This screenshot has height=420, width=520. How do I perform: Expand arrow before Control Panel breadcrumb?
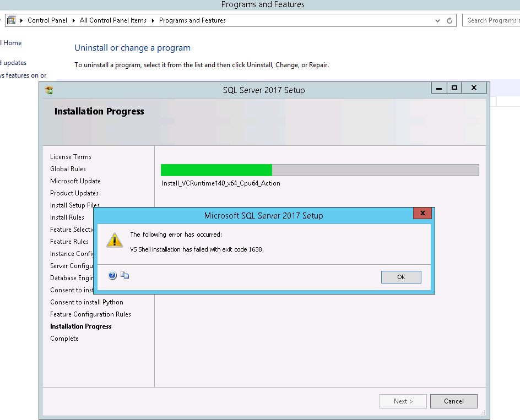pos(21,20)
